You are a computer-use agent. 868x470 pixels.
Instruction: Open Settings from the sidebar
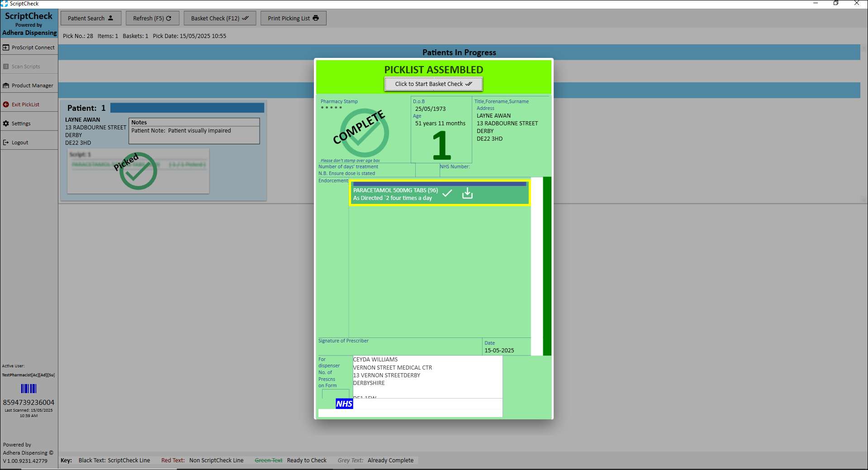pyautogui.click(x=29, y=123)
